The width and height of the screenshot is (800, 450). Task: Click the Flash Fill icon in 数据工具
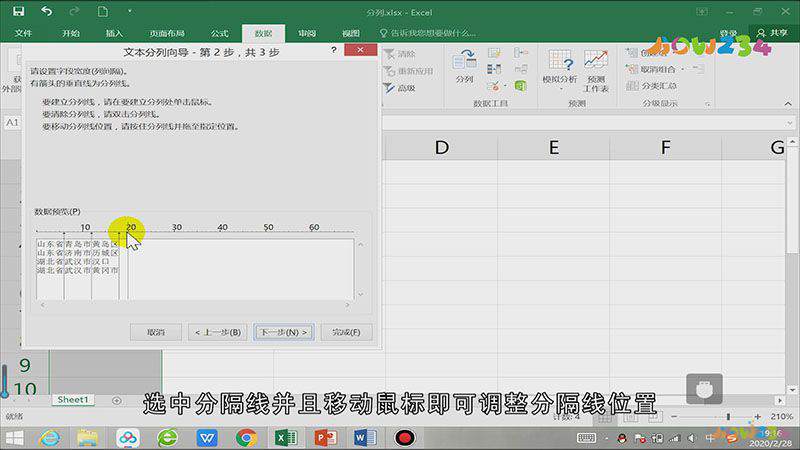[x=494, y=53]
